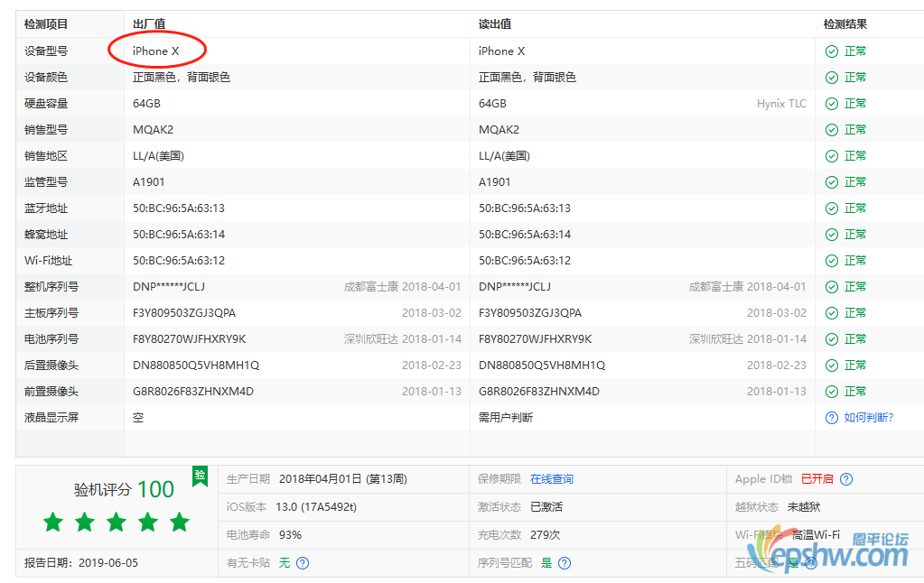The image size is (924, 583).
Task: Click the green 验 badge ribbon
Action: [x=200, y=476]
